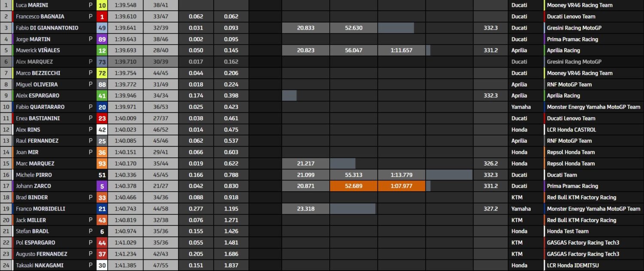This screenshot has width=644, height=271.
Task: Click GASGAS Factory Racing Tech3 in Augusto FERNANDEZ's row
Action: click(583, 254)
